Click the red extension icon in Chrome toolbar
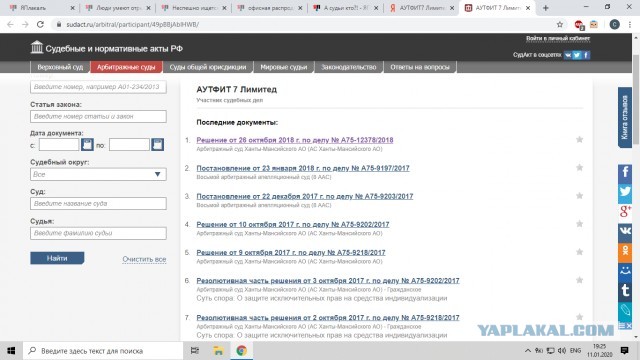Viewport: 640px width, 360px height. pos(579,25)
